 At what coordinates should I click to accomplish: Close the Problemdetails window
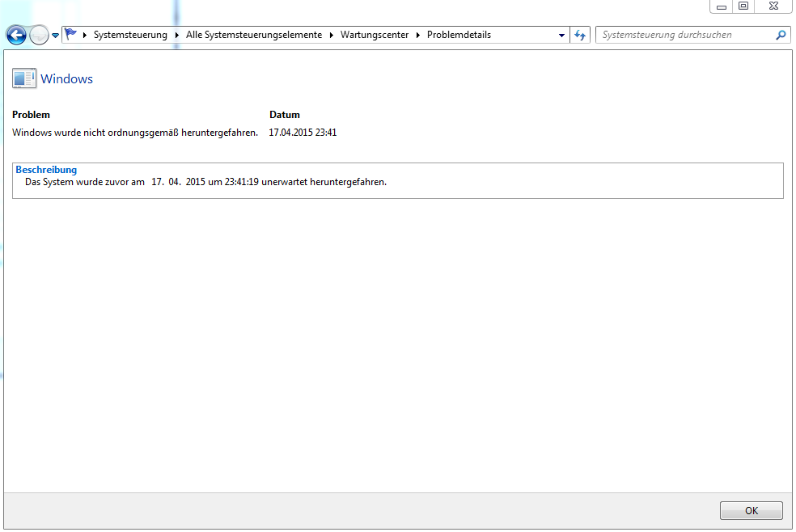tap(773, 6)
